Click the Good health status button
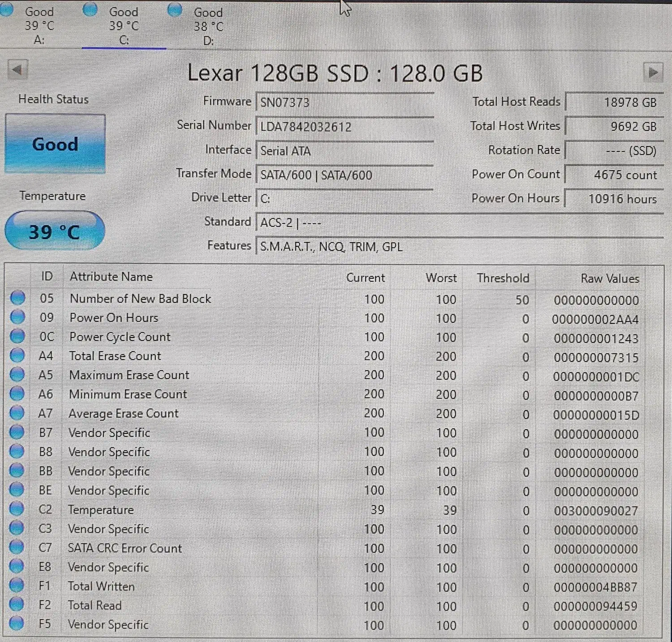672x642 pixels. (55, 144)
